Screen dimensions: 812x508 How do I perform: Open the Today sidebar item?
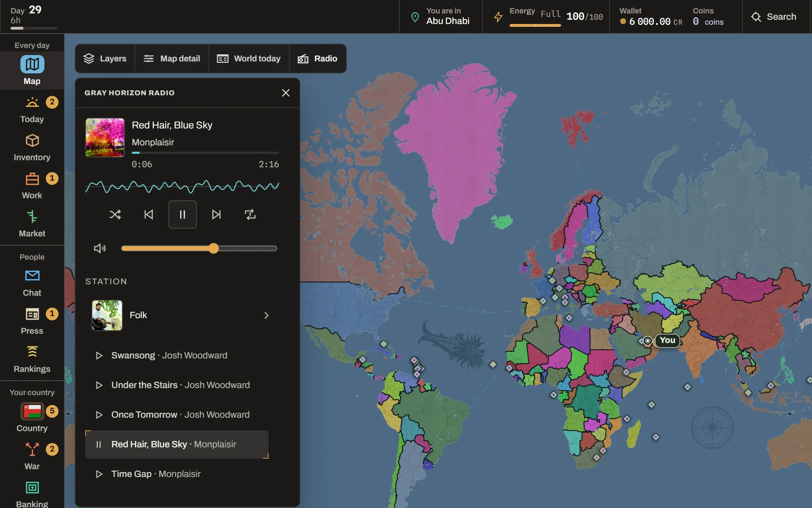[x=32, y=109]
